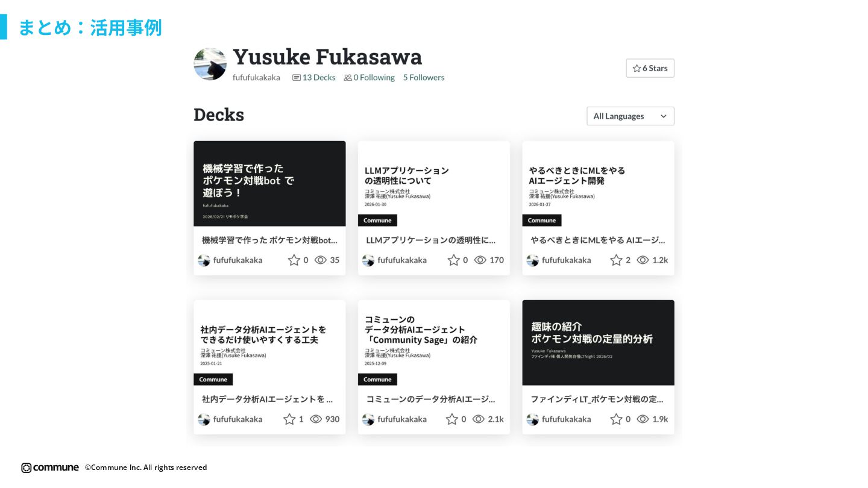The height and width of the screenshot is (488, 868).
Task: Click the commune logo in the footer
Action: tap(50, 468)
